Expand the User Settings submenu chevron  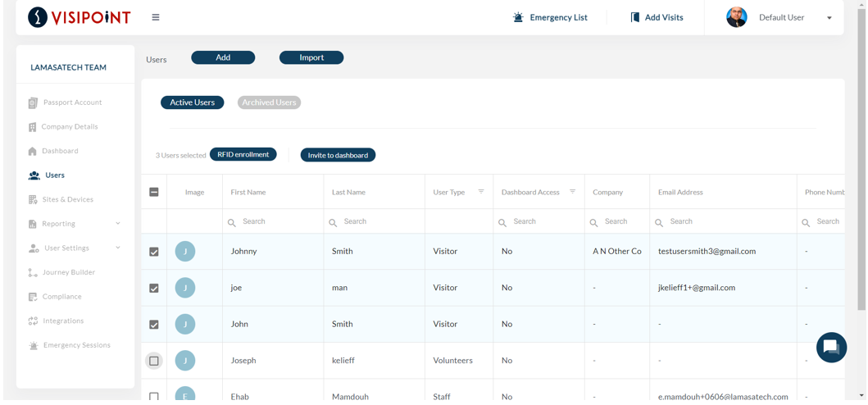tap(118, 248)
